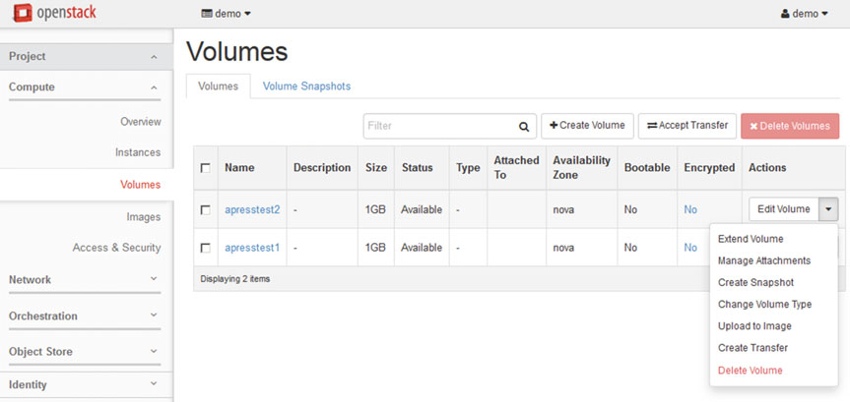Screen dimensions: 850x402
Task: Click Encrypted No link for apresstest2
Action: coord(690,210)
